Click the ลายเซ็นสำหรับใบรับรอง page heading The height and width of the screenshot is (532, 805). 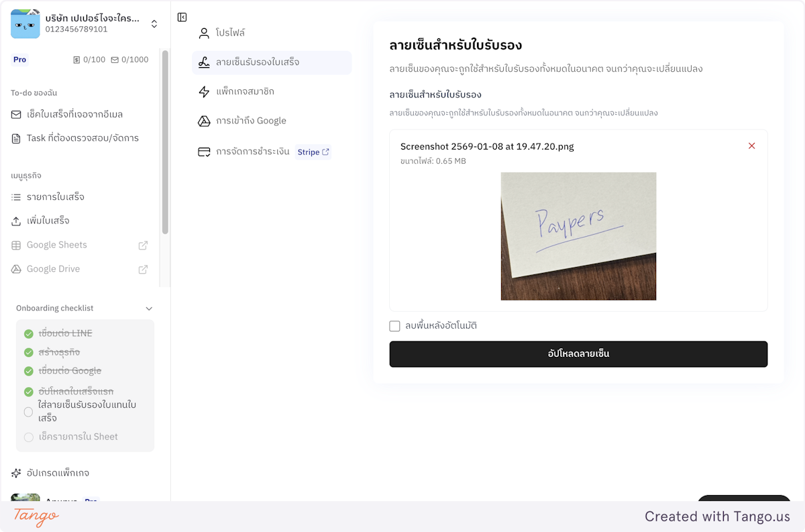point(455,46)
